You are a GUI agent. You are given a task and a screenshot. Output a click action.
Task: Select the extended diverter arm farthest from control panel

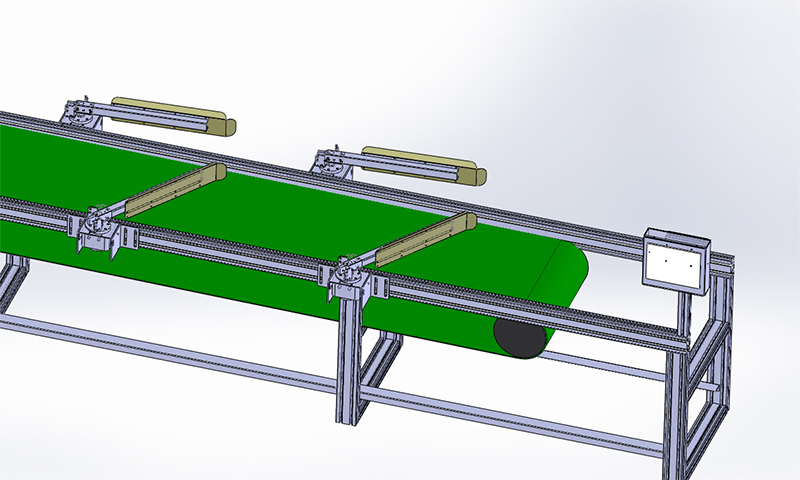pyautogui.click(x=175, y=190)
